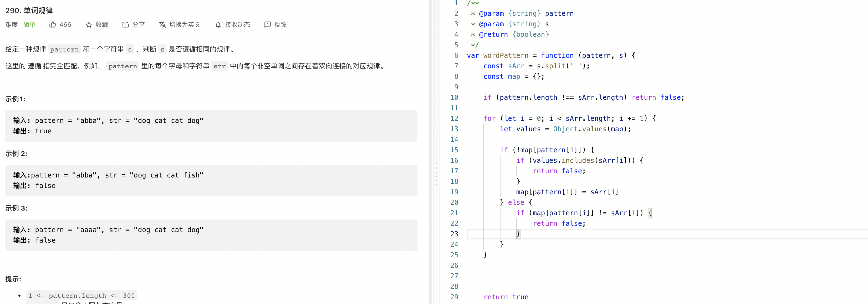Click the 简单 difficulty label
This screenshot has height=304, width=868.
click(29, 25)
